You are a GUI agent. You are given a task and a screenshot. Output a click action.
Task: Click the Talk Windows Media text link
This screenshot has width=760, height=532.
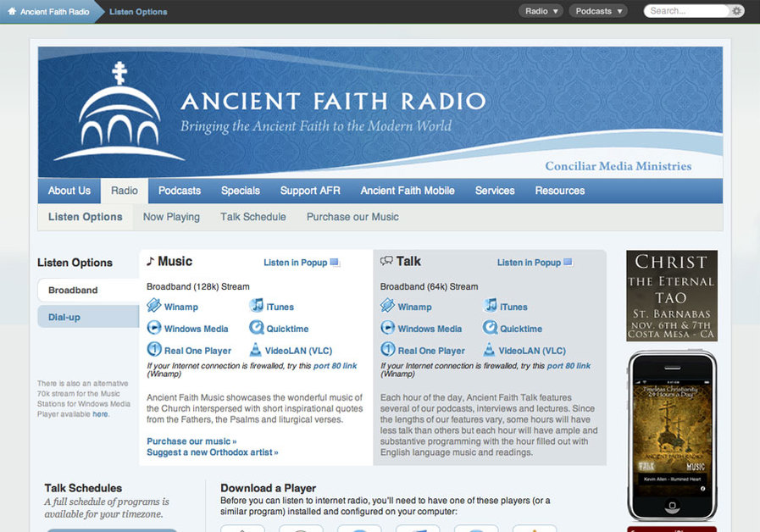[430, 329]
